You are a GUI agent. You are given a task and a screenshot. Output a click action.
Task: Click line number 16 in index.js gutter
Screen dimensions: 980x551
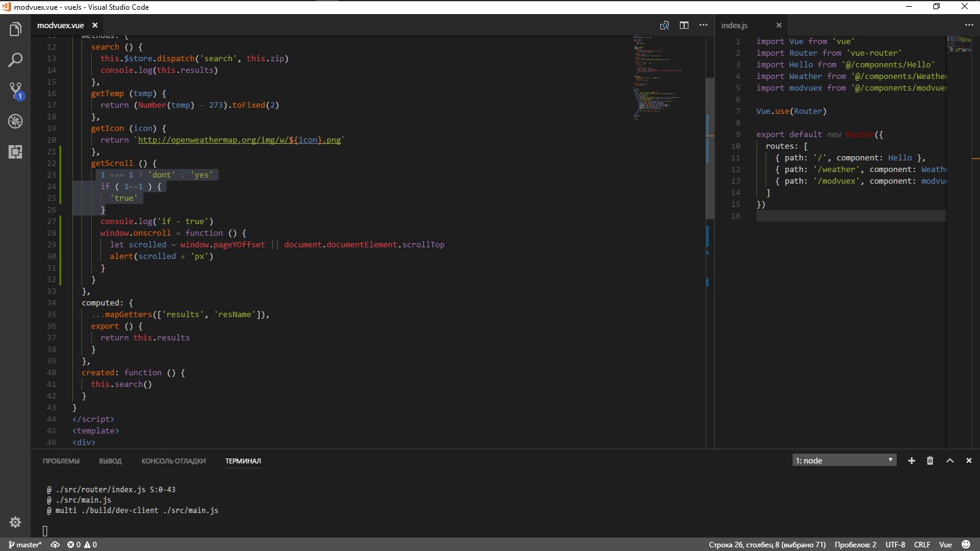pyautogui.click(x=736, y=216)
